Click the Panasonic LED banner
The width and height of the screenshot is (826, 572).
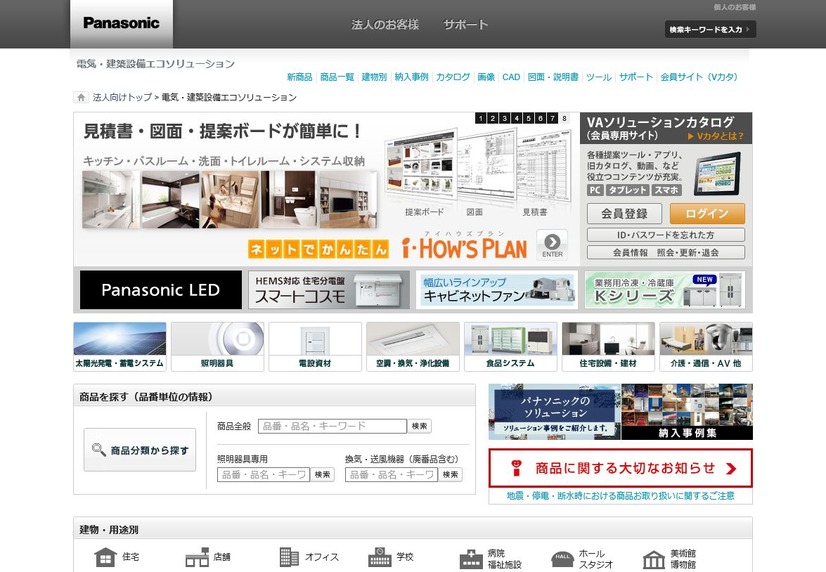point(161,290)
